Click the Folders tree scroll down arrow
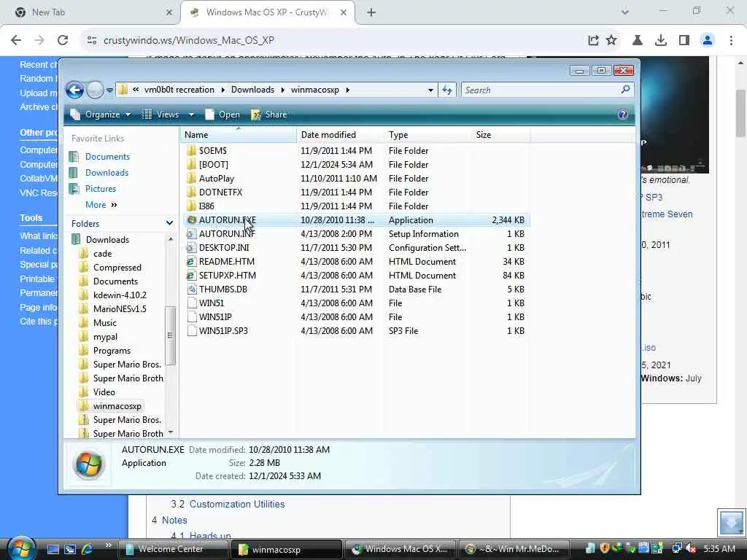The image size is (747, 560). click(171, 432)
